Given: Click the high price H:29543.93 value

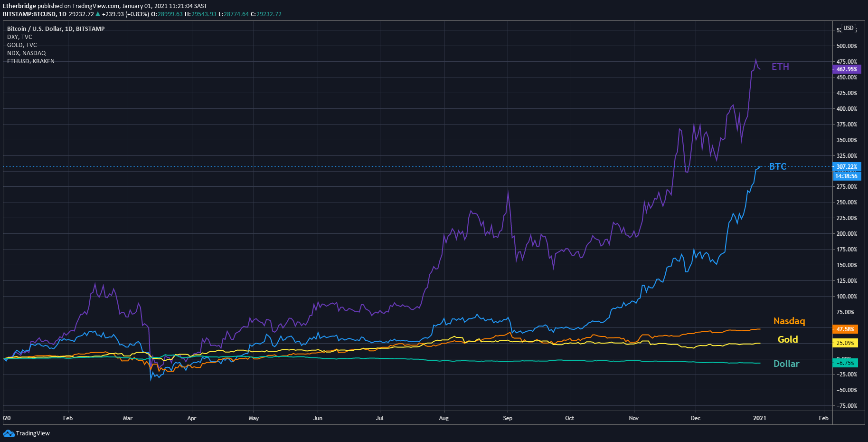Looking at the screenshot, I should [200, 14].
